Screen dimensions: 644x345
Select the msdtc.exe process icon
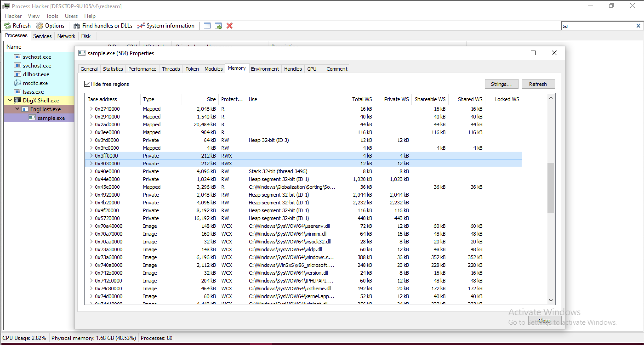(x=17, y=83)
